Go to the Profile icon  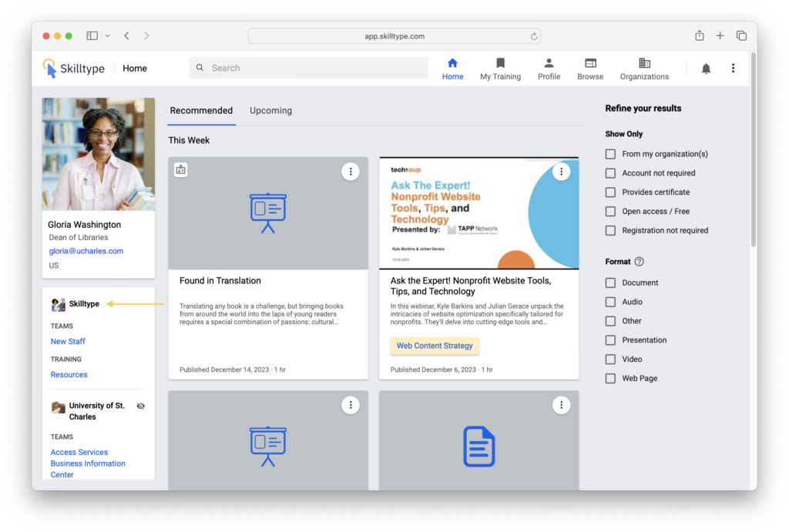(549, 63)
